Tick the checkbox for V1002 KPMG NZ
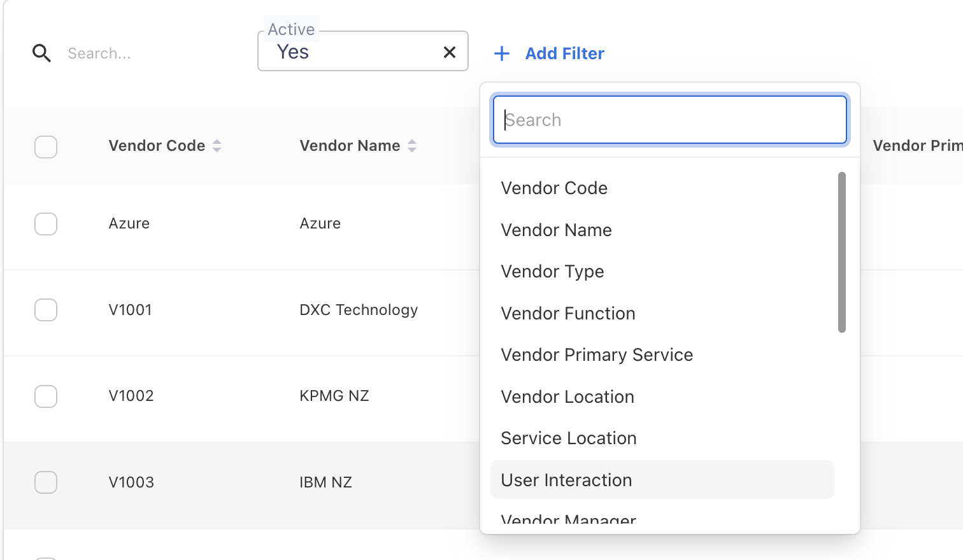The width and height of the screenshot is (963, 560). point(46,396)
